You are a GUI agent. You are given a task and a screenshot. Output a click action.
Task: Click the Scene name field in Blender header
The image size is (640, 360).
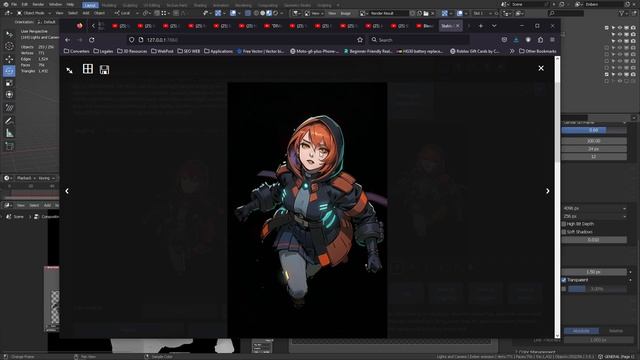click(x=529, y=4)
